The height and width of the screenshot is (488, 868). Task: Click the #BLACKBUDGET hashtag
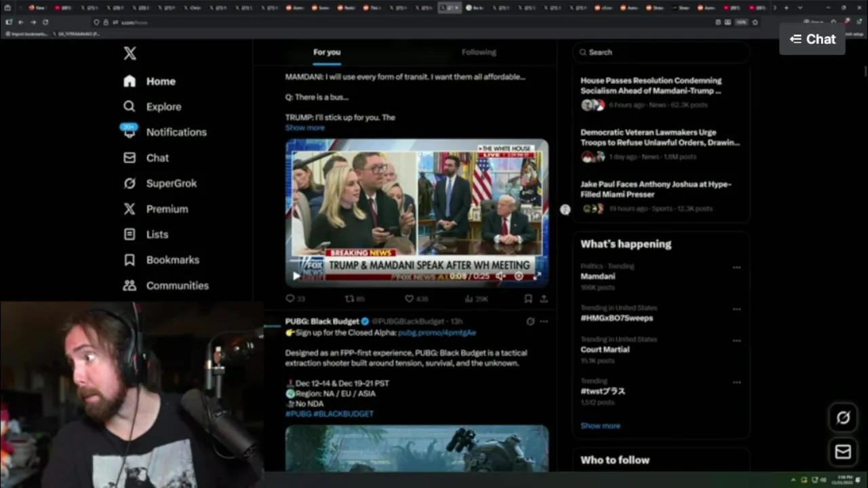tap(343, 413)
